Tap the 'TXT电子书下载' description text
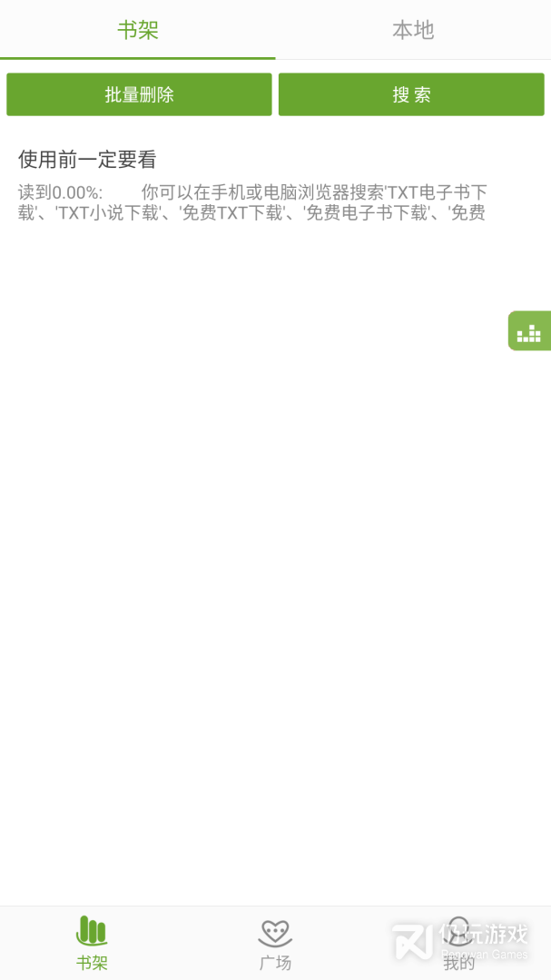The width and height of the screenshot is (551, 980). (436, 191)
